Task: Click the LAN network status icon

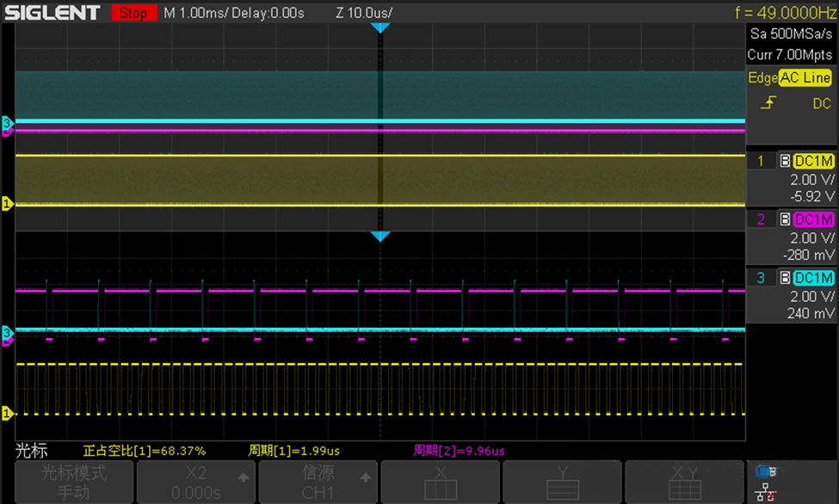Action: [x=763, y=491]
